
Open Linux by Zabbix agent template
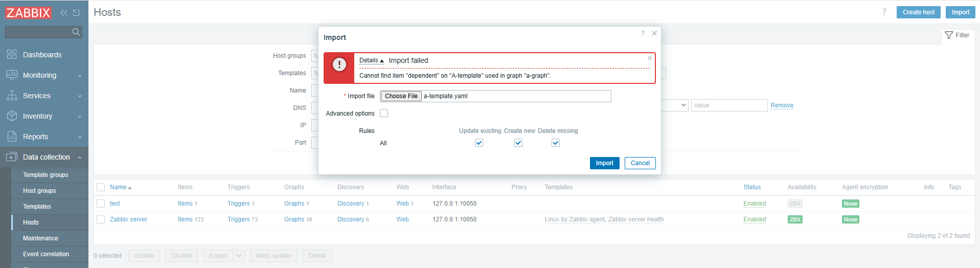[x=575, y=219]
